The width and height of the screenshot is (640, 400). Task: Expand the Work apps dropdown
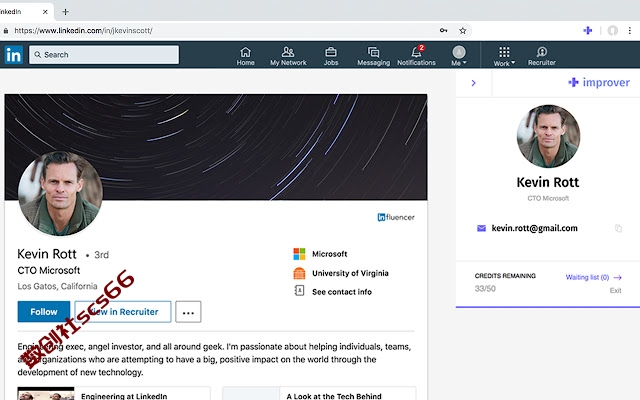(504, 56)
